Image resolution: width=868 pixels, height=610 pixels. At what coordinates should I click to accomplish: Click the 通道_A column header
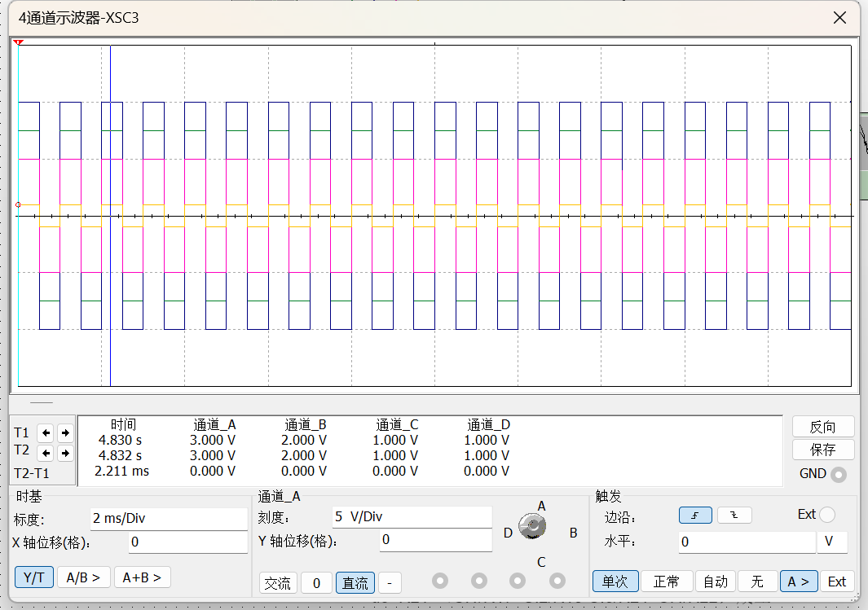pos(215,425)
